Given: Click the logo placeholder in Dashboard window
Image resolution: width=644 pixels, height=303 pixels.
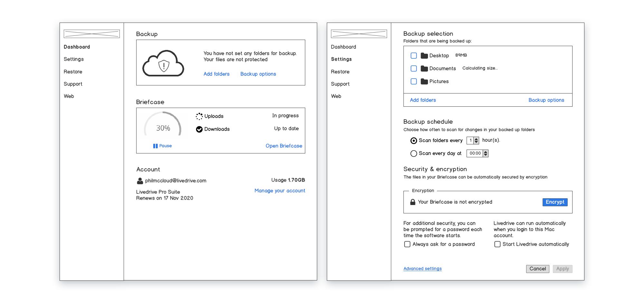Looking at the screenshot, I should (x=92, y=34).
